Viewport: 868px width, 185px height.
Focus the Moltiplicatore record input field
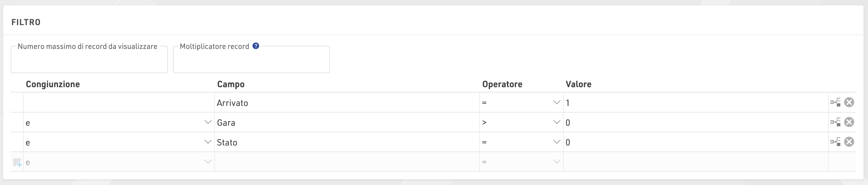251,62
